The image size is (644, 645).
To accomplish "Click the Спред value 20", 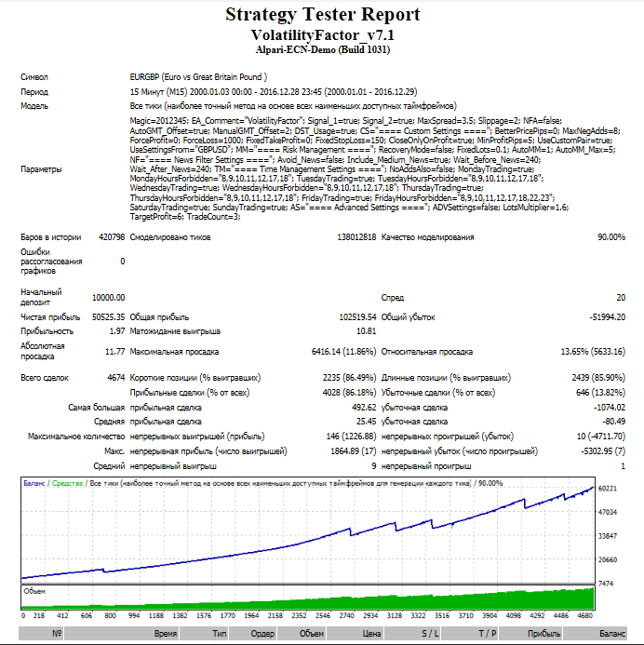I will point(621,298).
